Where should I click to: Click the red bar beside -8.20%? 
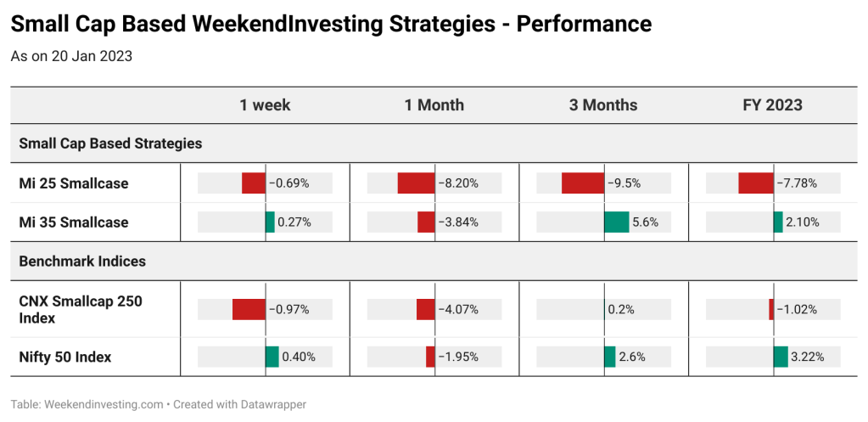point(417,183)
